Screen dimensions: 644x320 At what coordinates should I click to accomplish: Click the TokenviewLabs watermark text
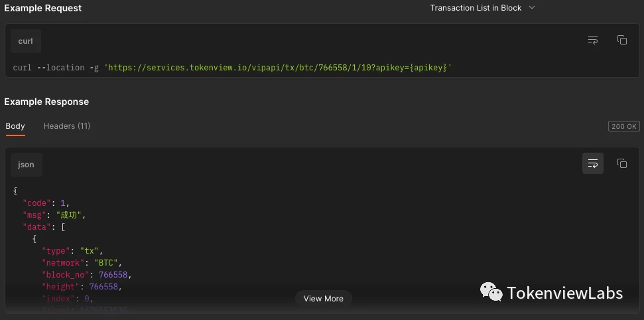(x=564, y=293)
